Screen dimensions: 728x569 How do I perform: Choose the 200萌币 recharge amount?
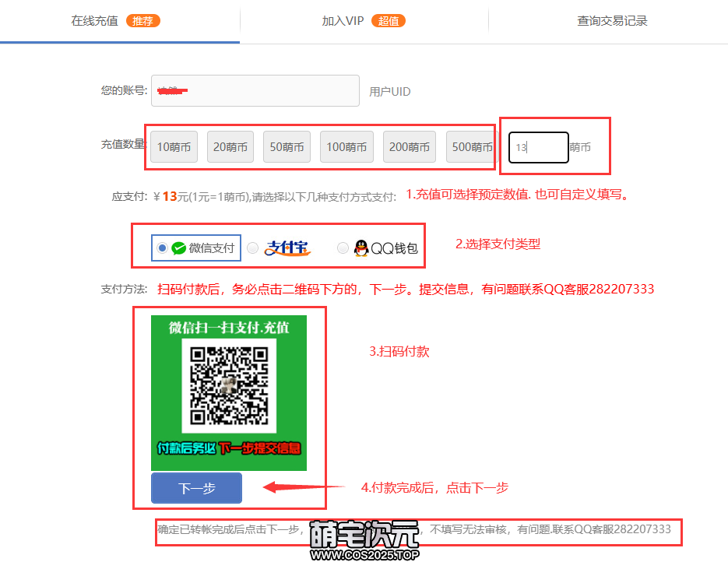[x=410, y=147]
